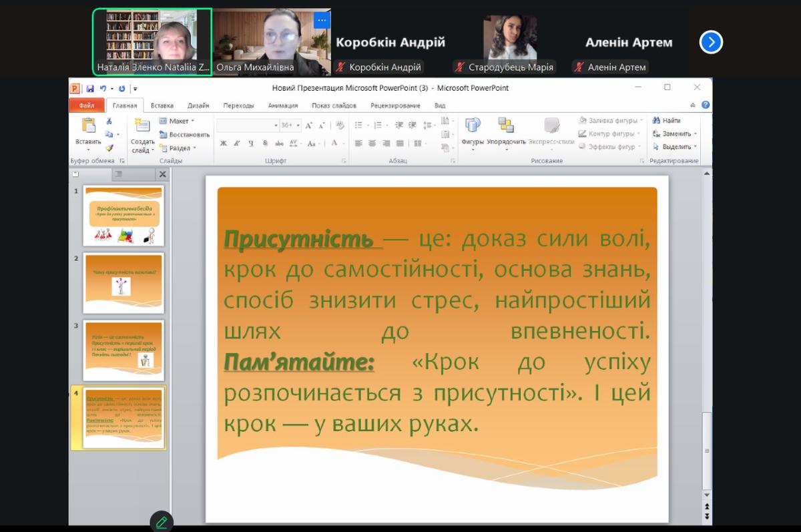Toggle underline (Ч) formatting
The width and height of the screenshot is (801, 532).
pyautogui.click(x=251, y=143)
